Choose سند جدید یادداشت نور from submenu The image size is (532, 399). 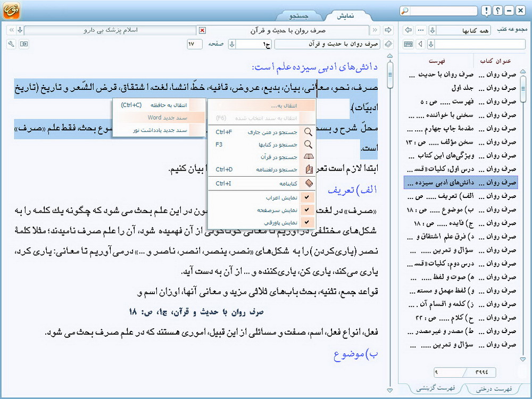(159, 130)
